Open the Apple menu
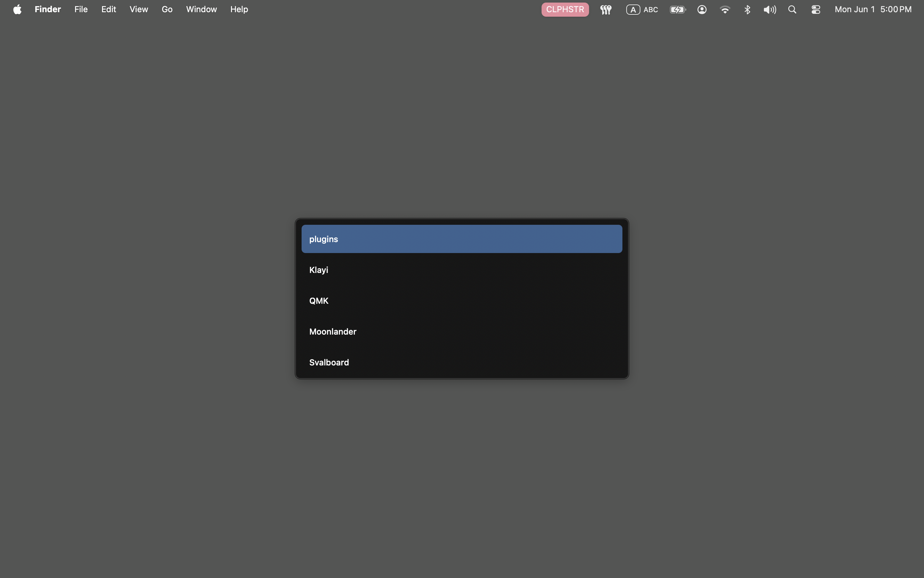 click(17, 10)
